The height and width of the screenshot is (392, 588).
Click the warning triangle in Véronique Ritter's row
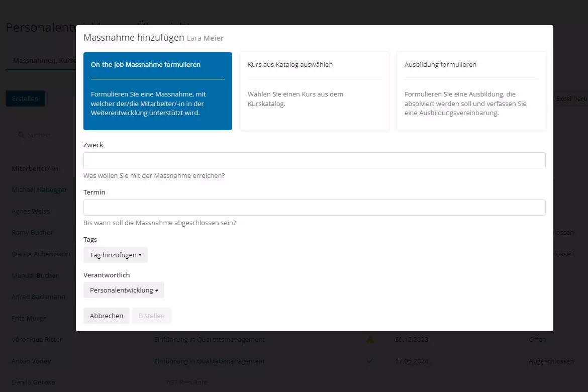coord(370,340)
